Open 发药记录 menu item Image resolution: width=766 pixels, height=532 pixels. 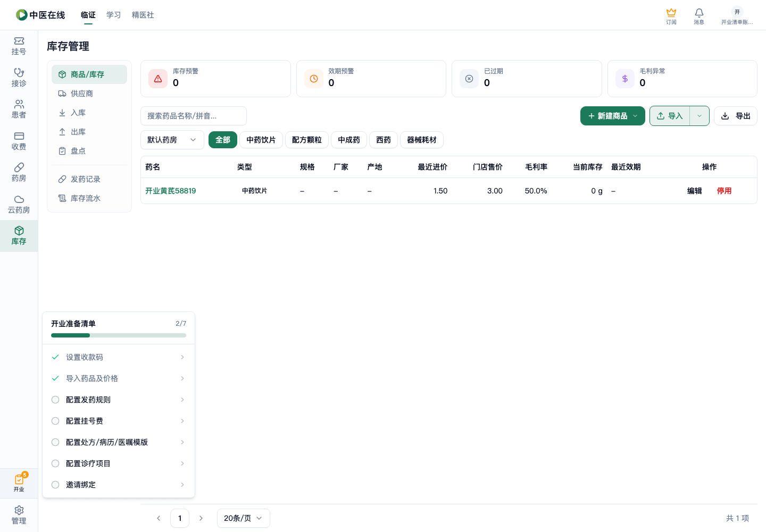pos(89,179)
